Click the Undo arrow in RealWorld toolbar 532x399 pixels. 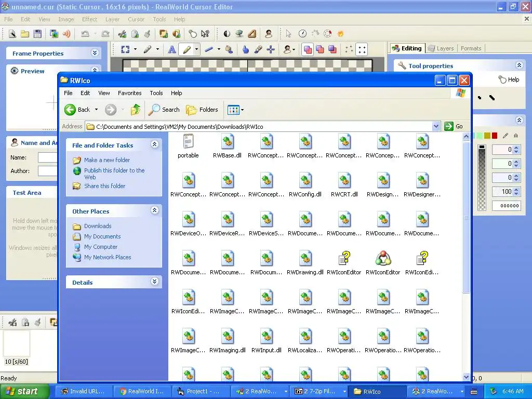[85, 34]
